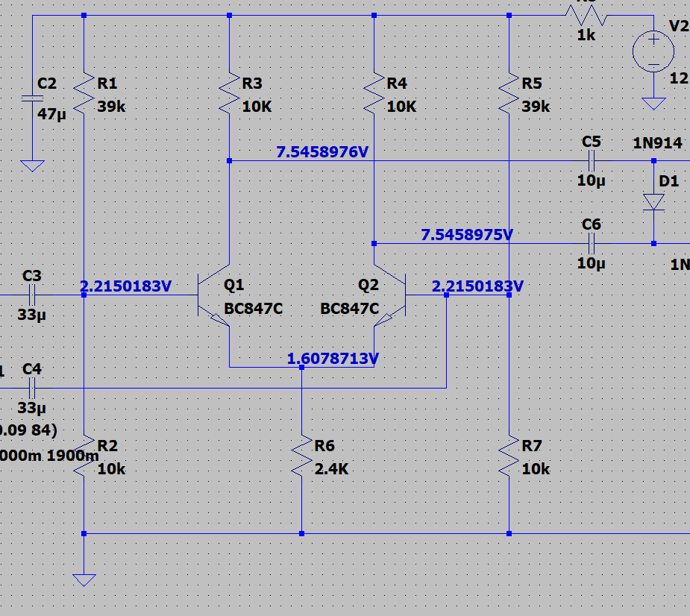This screenshot has height=616, width=690.
Task: Select the R3 resistor symbol
Action: coord(229,93)
